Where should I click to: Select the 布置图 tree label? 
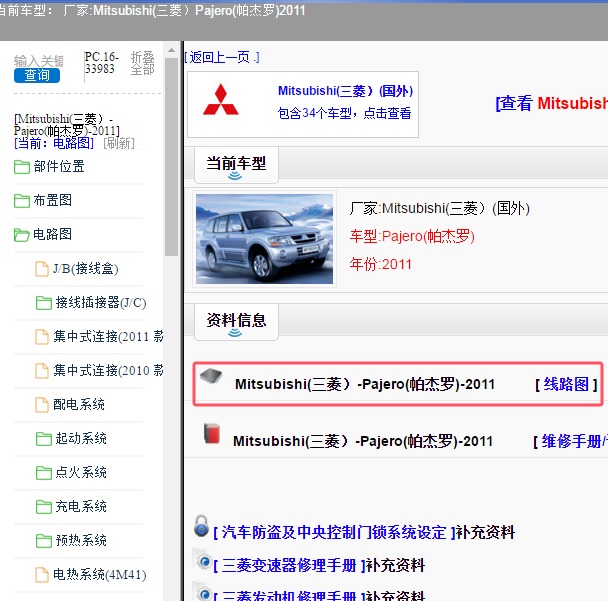52,200
